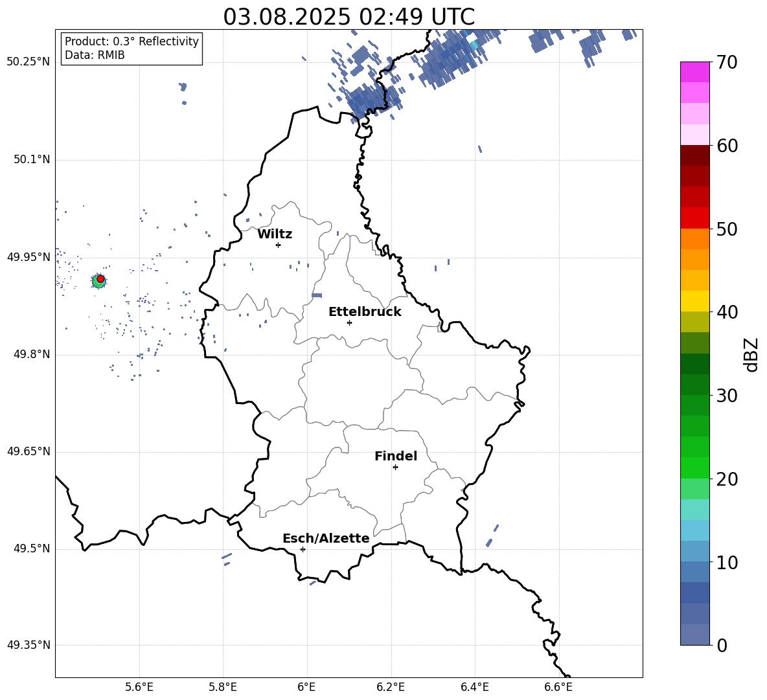
Task: Click the cross marker below Esch/Alzette
Action: pyautogui.click(x=303, y=549)
